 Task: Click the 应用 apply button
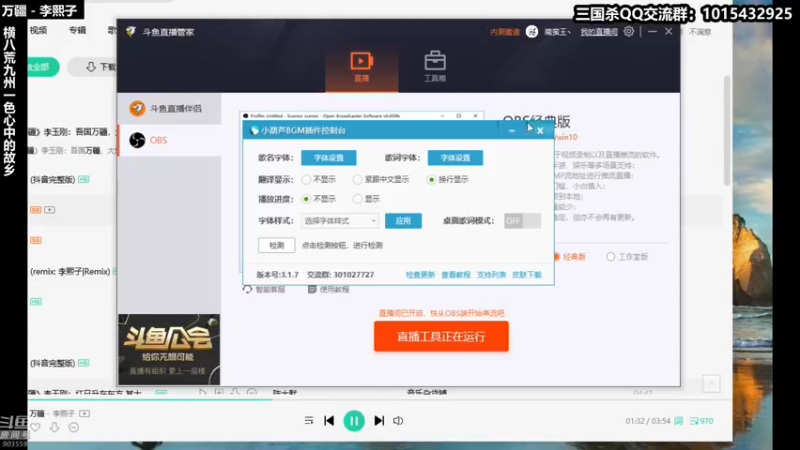tap(403, 221)
